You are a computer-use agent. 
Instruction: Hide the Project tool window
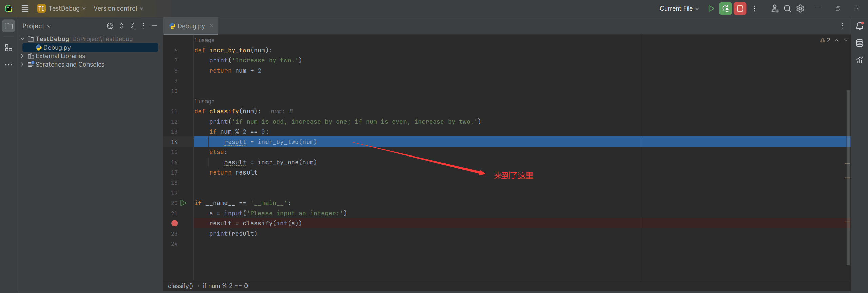point(154,26)
